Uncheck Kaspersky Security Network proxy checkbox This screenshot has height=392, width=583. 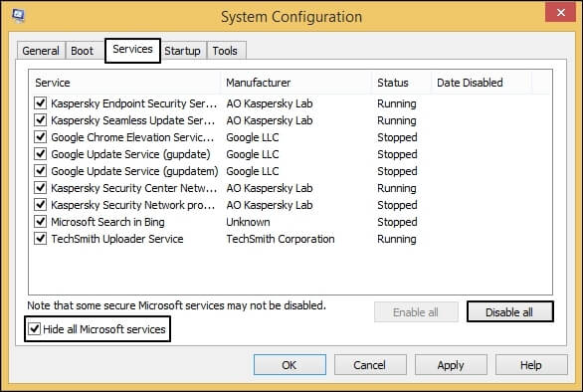tap(40, 205)
